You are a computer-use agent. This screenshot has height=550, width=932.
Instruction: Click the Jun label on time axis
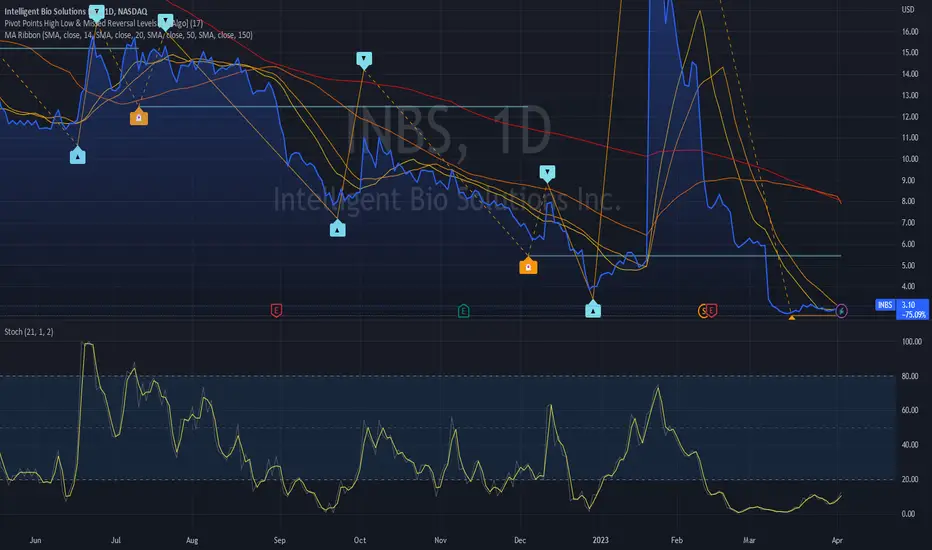35,540
